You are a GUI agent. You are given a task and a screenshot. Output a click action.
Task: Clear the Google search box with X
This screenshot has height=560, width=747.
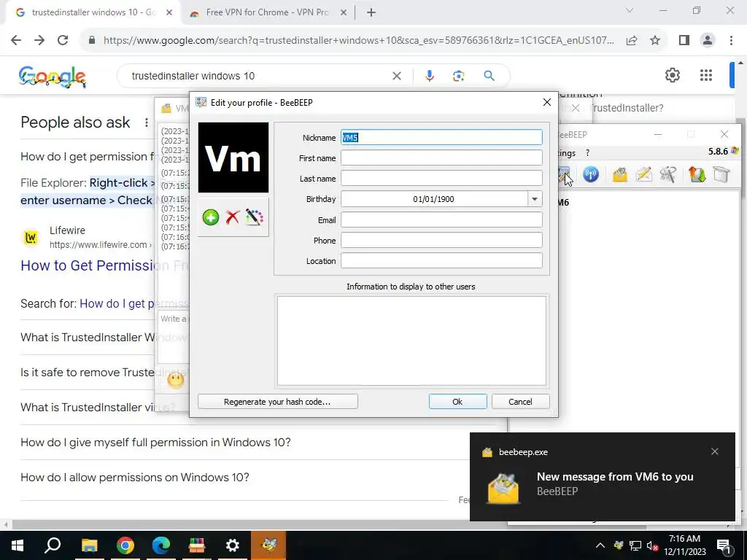click(396, 76)
